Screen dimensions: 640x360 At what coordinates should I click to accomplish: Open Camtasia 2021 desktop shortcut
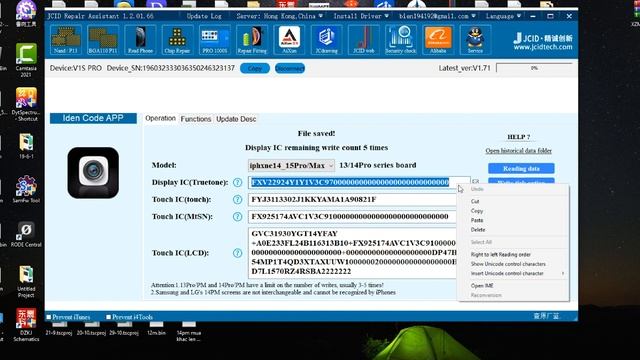point(26,60)
